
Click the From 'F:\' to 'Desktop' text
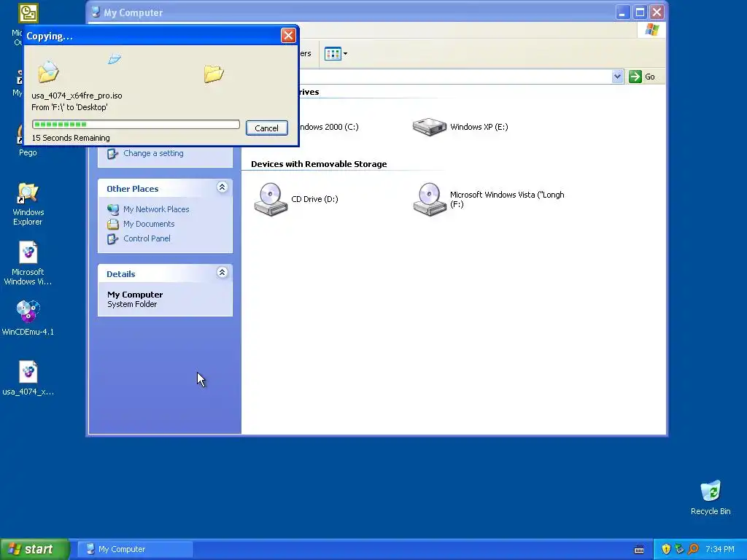pyautogui.click(x=69, y=108)
